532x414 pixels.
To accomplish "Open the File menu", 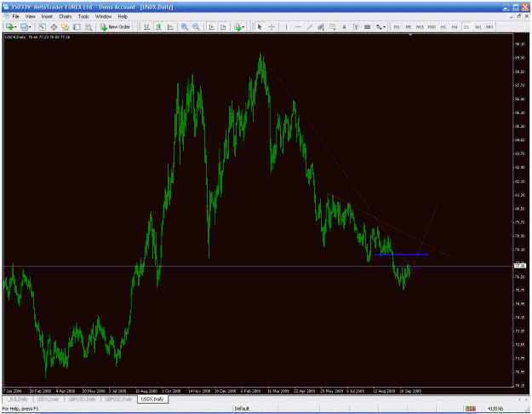I will click(16, 16).
